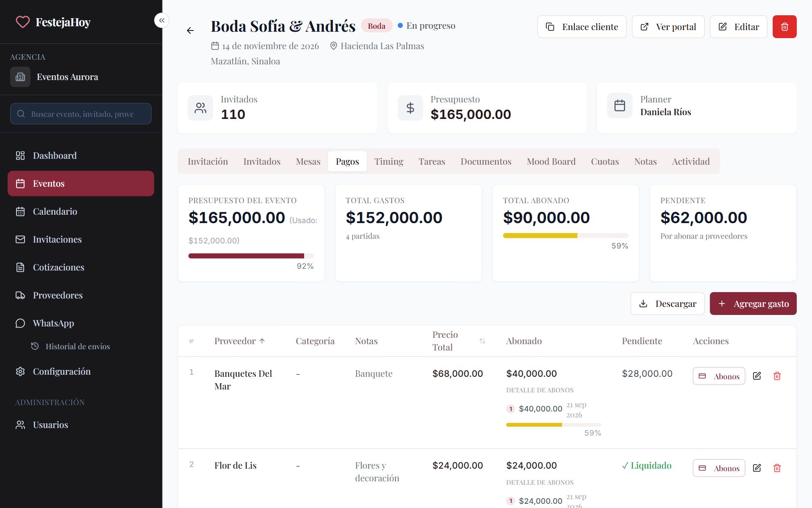The width and height of the screenshot is (812, 508).
Task: Focus the Buscar evento search field
Action: 81,114
